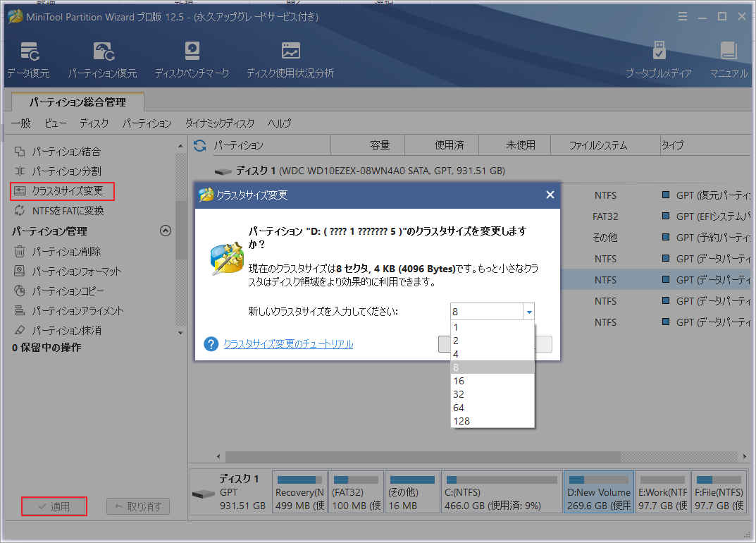The width and height of the screenshot is (756, 543).
Task: Choose 128 in cluster size list
Action: click(492, 421)
